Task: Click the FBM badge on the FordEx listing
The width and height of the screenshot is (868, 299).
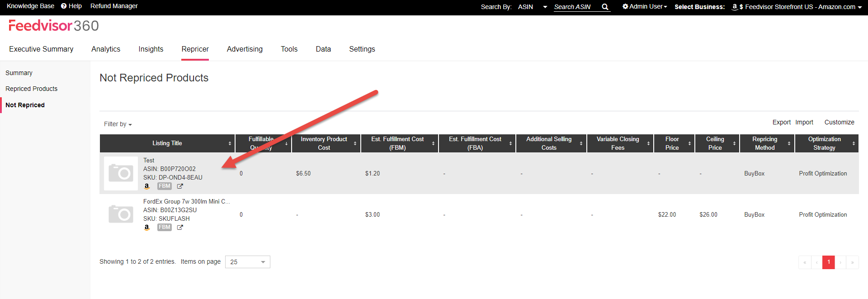Action: tap(165, 227)
